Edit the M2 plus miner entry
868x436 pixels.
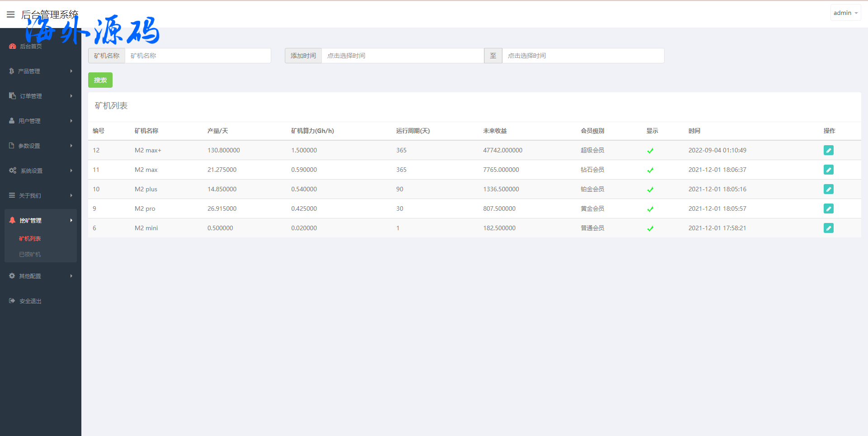828,189
